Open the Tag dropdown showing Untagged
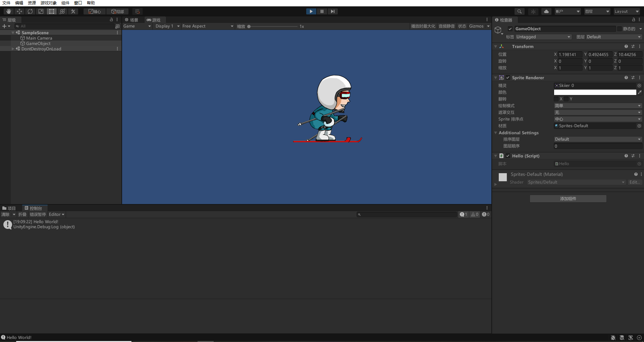This screenshot has height=342, width=644. coord(543,37)
